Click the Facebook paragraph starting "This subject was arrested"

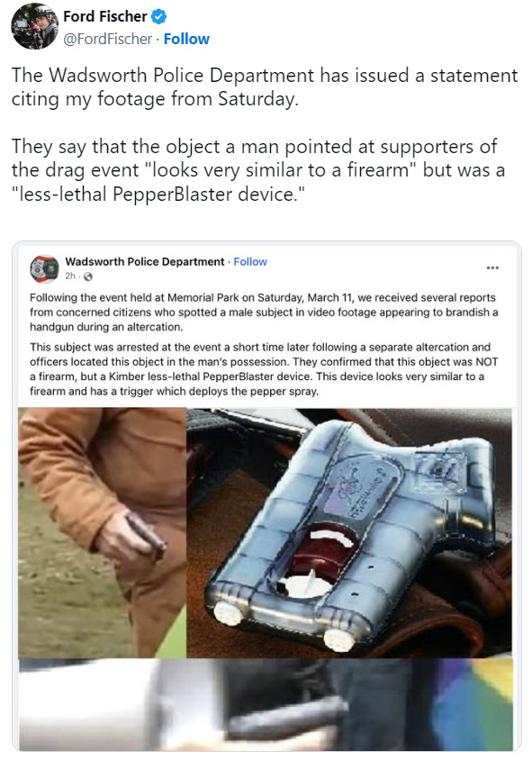click(x=264, y=369)
